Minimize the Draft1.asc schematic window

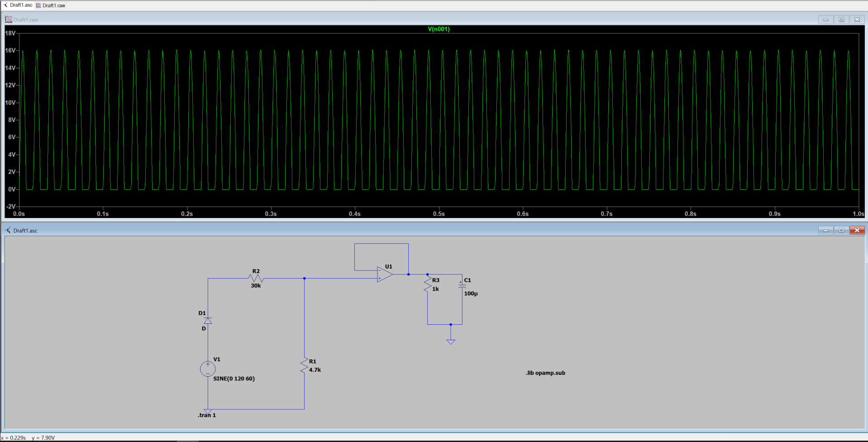point(825,230)
